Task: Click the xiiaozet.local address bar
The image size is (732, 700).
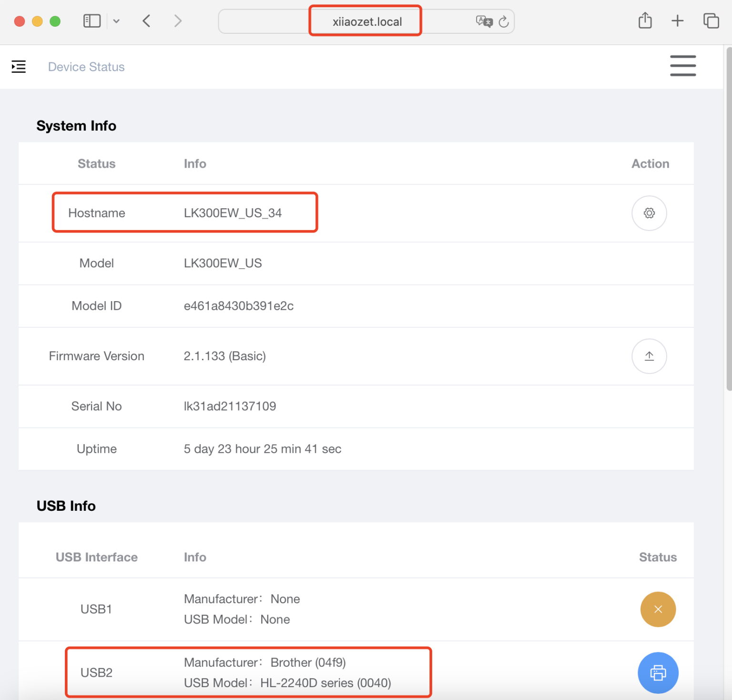Action: [x=366, y=21]
